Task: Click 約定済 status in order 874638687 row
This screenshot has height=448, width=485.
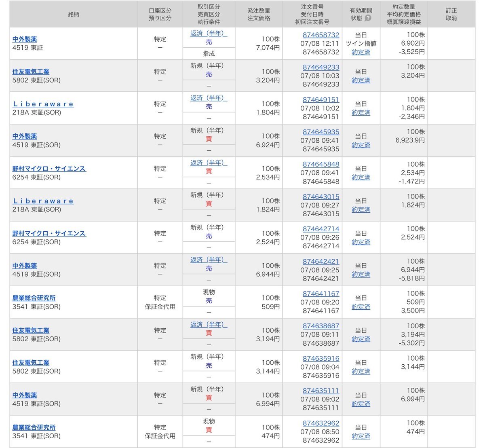Action: tap(361, 339)
